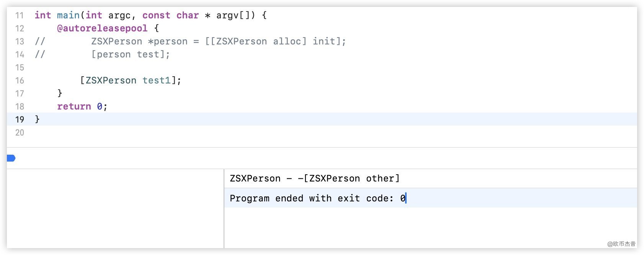This screenshot has width=644, height=255.
Task: Click the divider between variables and console panes
Action: [x=224, y=209]
